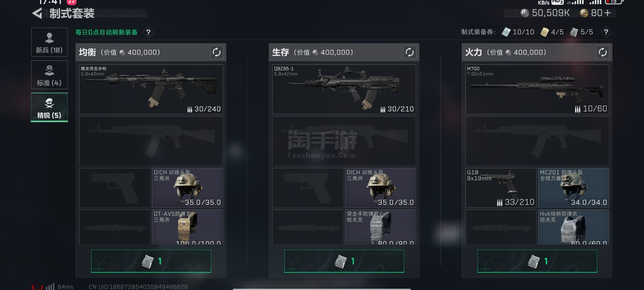Switch to the 新兵 (10) tab
This screenshot has height=290, width=644.
(x=49, y=42)
